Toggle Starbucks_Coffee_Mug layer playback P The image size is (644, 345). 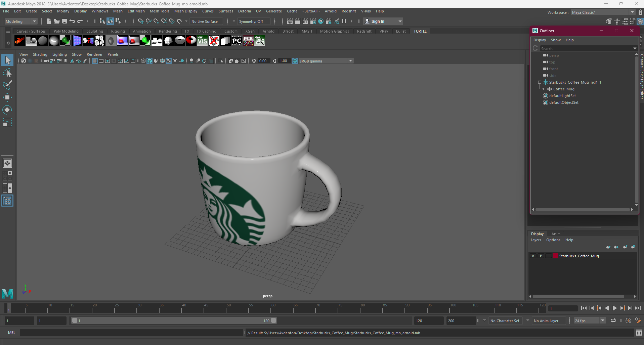coord(541,256)
